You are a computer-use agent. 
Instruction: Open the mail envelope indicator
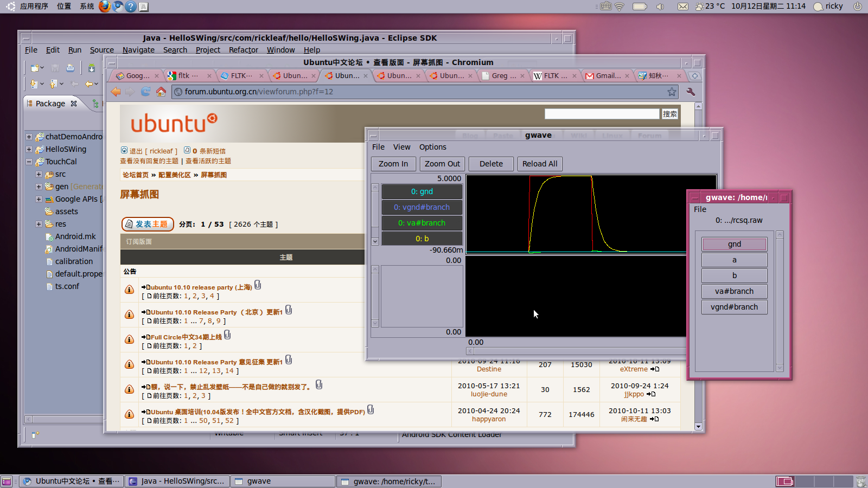pos(683,7)
